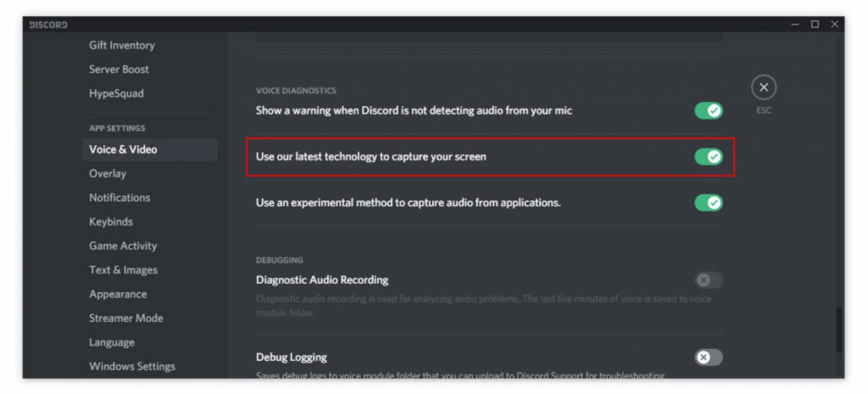
Task: Enable the Debug Logging toggle
Action: coord(708,357)
